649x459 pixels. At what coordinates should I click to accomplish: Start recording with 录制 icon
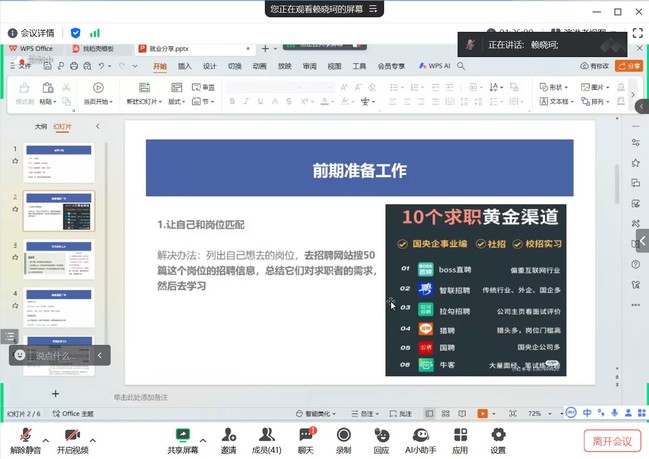coord(344,436)
